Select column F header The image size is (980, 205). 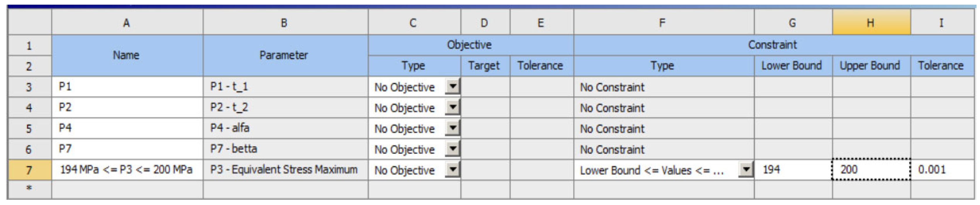click(663, 23)
